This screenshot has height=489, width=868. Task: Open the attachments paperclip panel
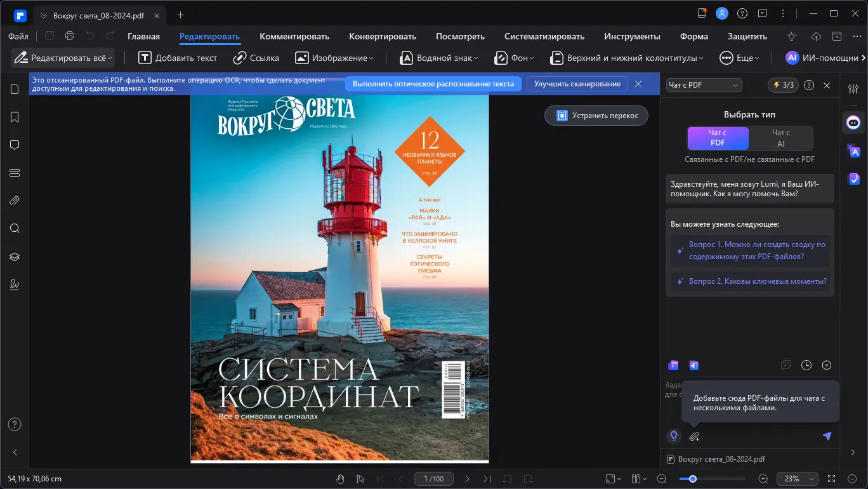point(15,201)
